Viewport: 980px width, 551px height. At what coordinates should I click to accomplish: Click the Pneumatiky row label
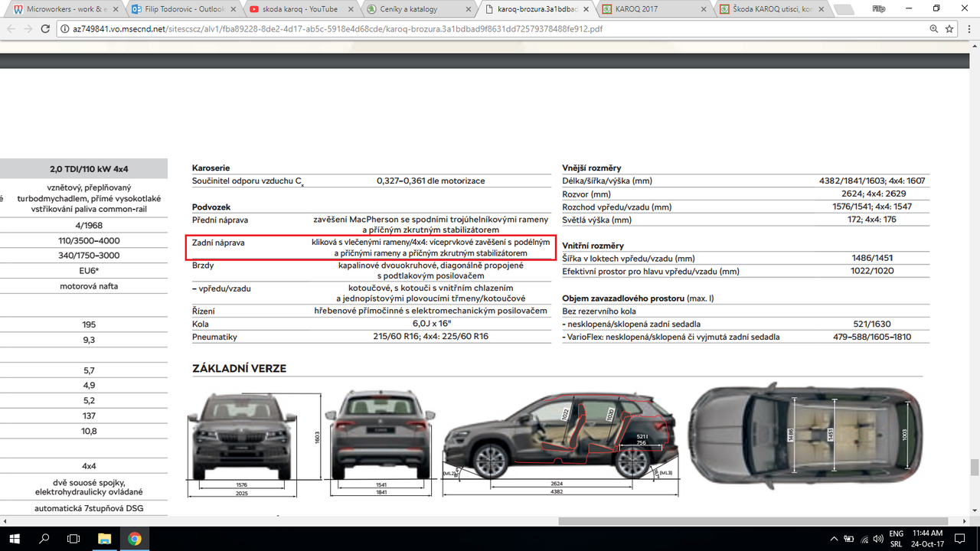click(x=214, y=336)
